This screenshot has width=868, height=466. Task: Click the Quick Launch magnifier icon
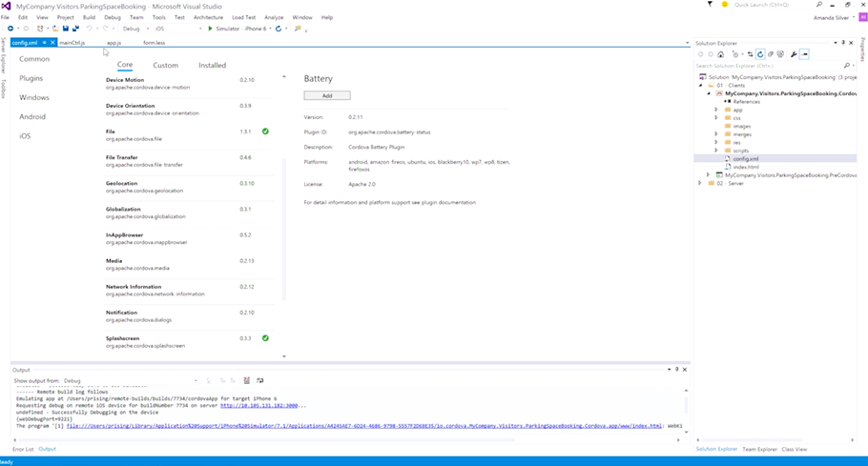point(818,5)
